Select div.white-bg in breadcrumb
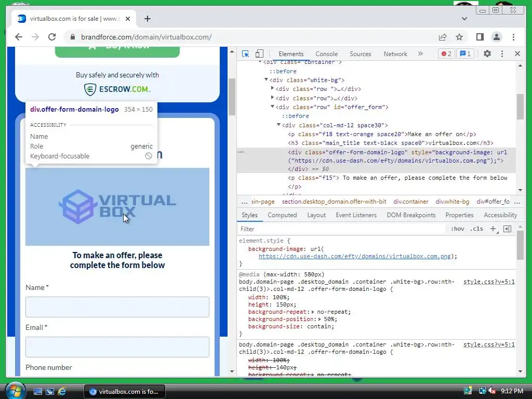The height and width of the screenshot is (399, 532). point(453,202)
